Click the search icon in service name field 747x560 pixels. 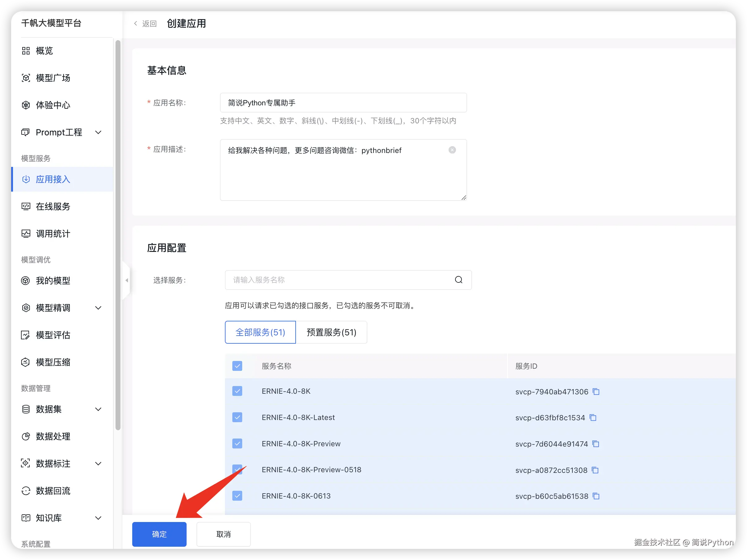click(x=458, y=280)
